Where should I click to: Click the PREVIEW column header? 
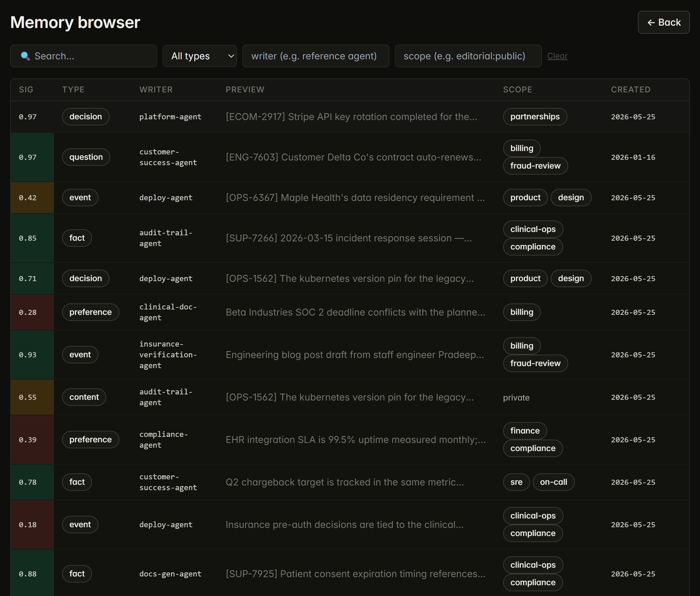pyautogui.click(x=245, y=89)
